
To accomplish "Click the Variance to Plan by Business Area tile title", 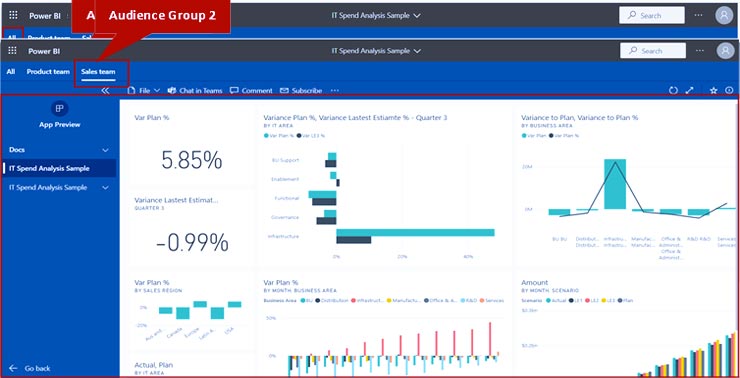I will point(580,118).
